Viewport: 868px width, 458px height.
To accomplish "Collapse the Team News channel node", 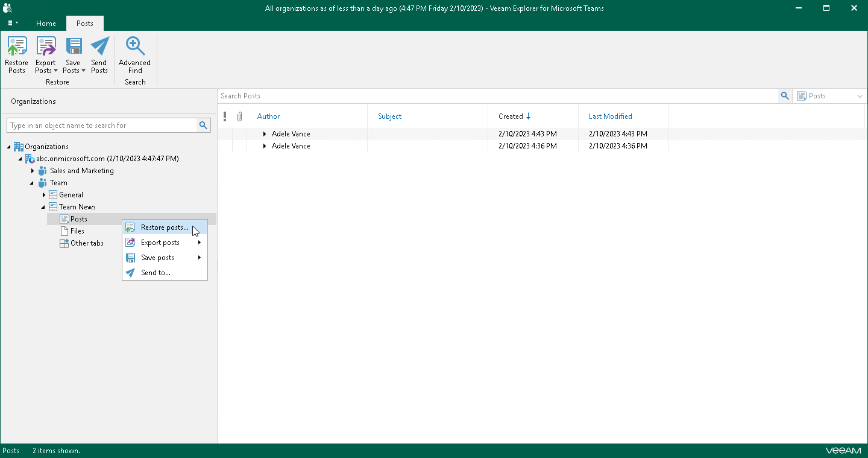I will tap(43, 207).
